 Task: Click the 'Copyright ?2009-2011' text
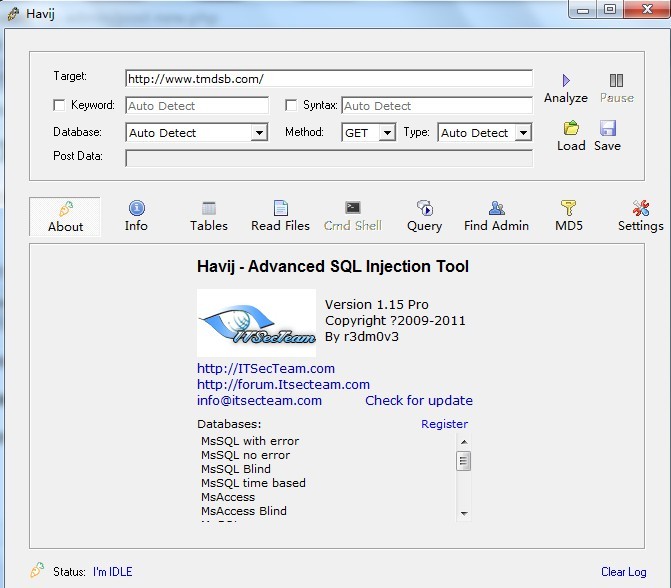(395, 321)
